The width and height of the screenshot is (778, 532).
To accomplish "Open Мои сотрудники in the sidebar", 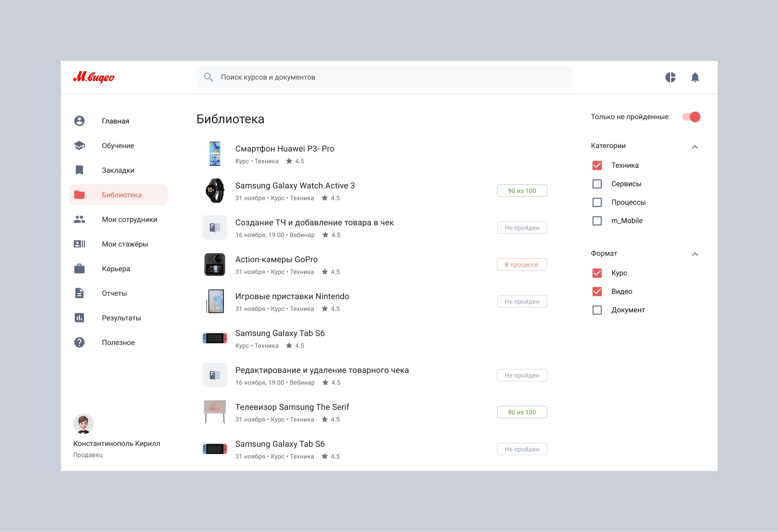I will (x=129, y=219).
